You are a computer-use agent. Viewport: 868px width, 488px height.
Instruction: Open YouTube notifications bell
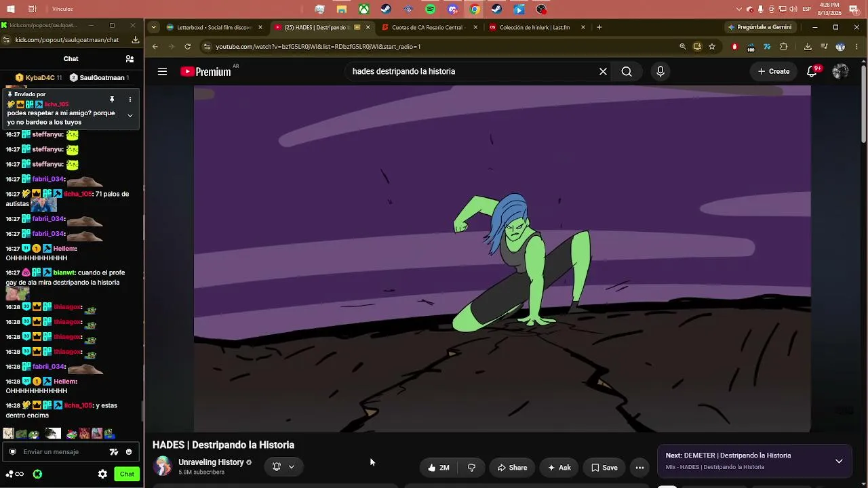pos(812,71)
